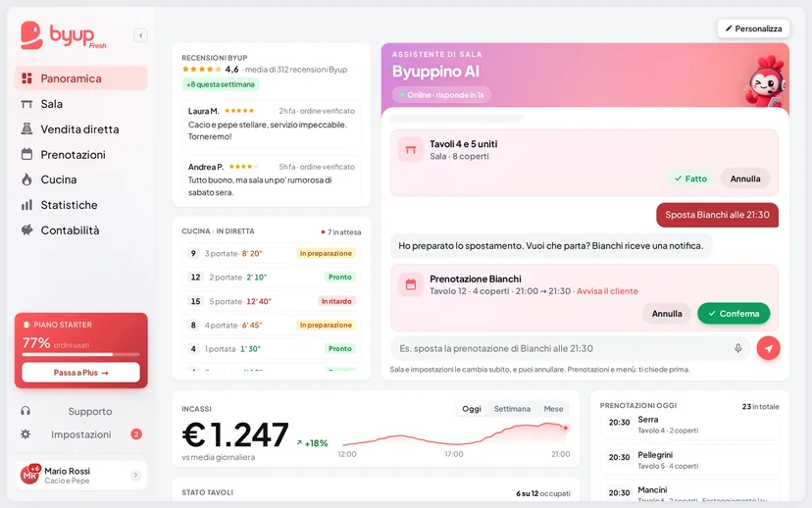Click the Passa a Plus upgrade button
Image resolution: width=812 pixels, height=508 pixels.
pyautogui.click(x=80, y=373)
